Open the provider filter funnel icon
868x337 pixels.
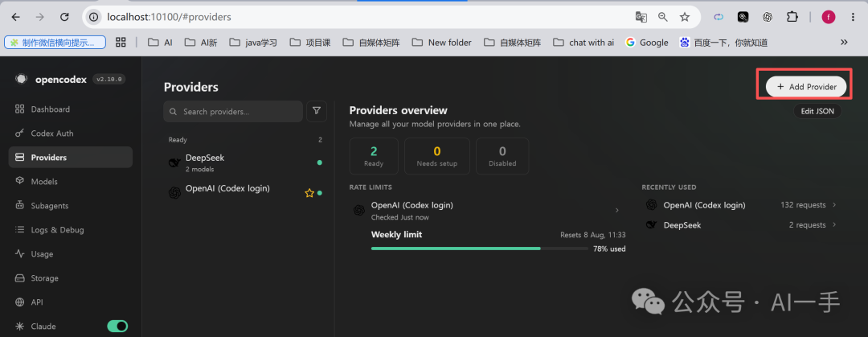[x=317, y=111]
